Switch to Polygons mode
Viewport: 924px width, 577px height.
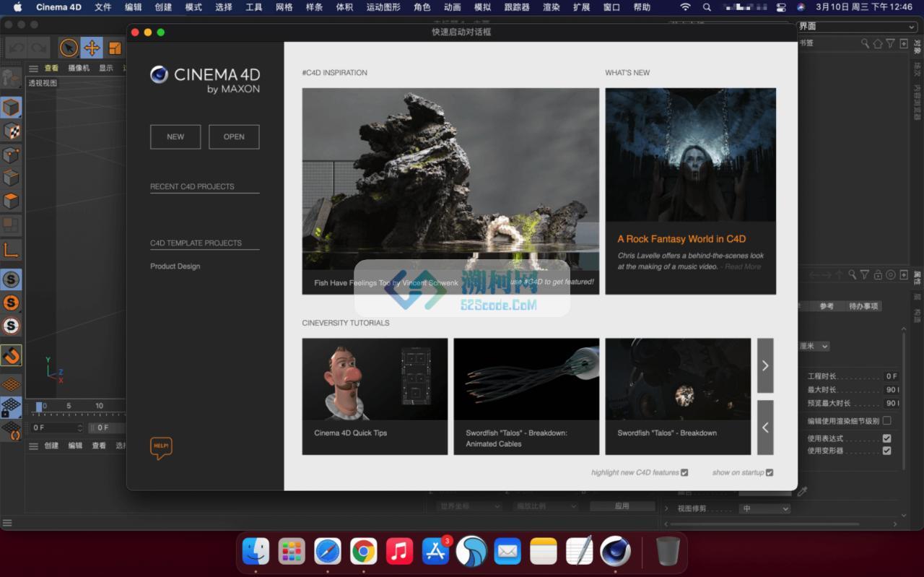click(x=11, y=201)
